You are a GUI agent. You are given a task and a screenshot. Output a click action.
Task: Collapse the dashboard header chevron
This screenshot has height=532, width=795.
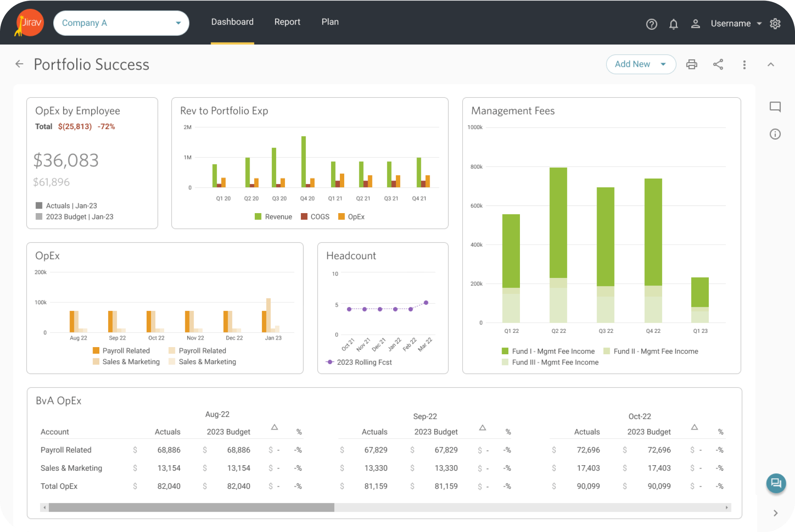(771, 64)
